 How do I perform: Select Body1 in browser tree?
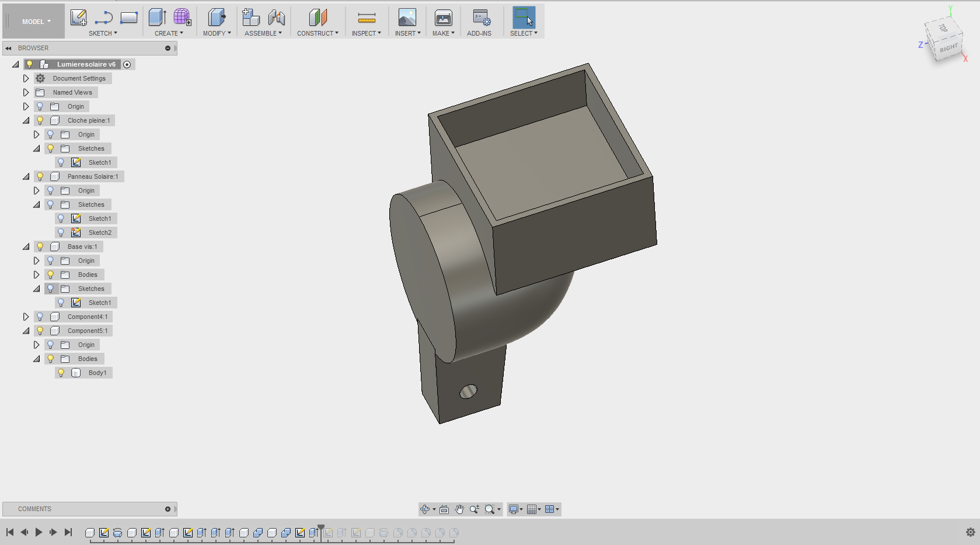point(97,373)
